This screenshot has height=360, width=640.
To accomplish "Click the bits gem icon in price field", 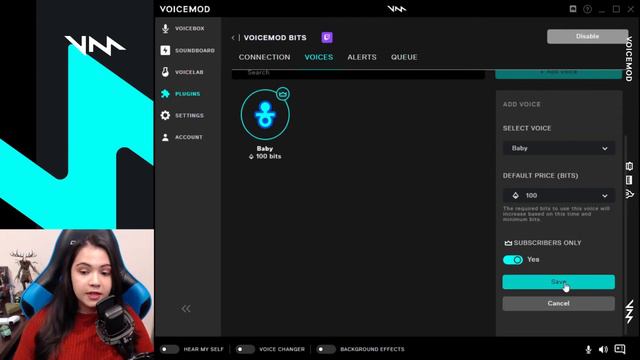I will (x=516, y=196).
